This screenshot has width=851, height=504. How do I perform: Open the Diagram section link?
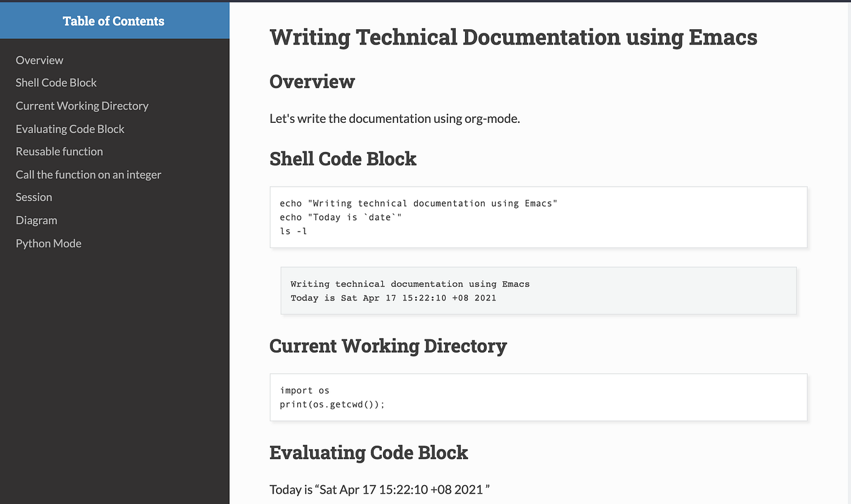[36, 220]
